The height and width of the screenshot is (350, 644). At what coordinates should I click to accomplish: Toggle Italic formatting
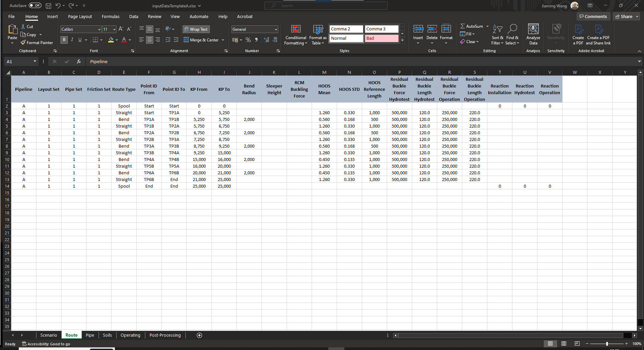click(72, 40)
